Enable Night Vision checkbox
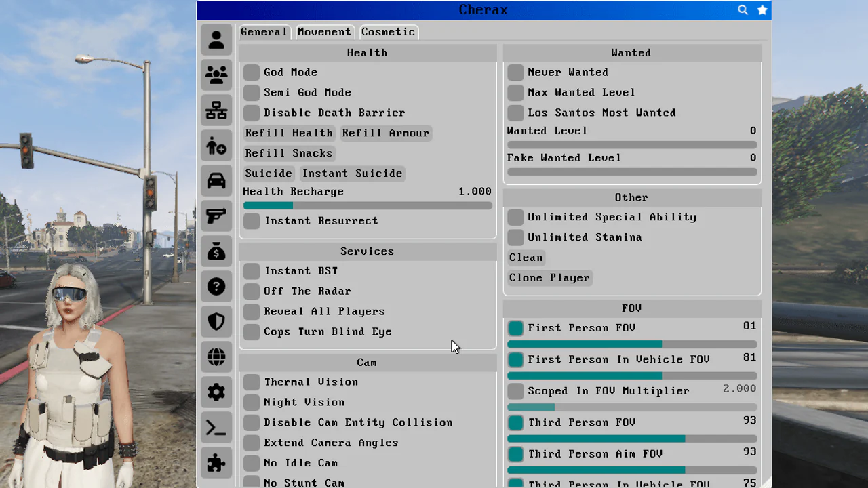This screenshot has width=868, height=488. coord(252,403)
